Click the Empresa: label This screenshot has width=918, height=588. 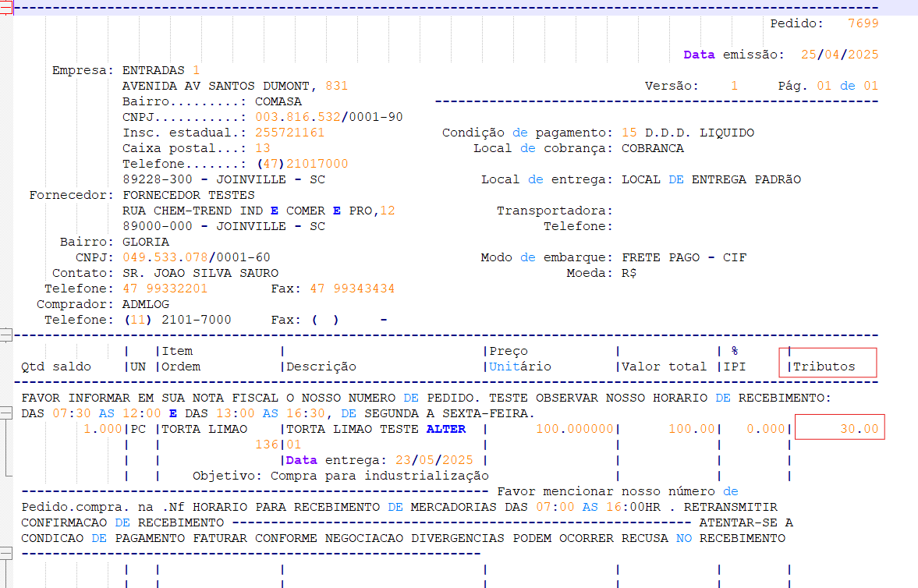(83, 70)
